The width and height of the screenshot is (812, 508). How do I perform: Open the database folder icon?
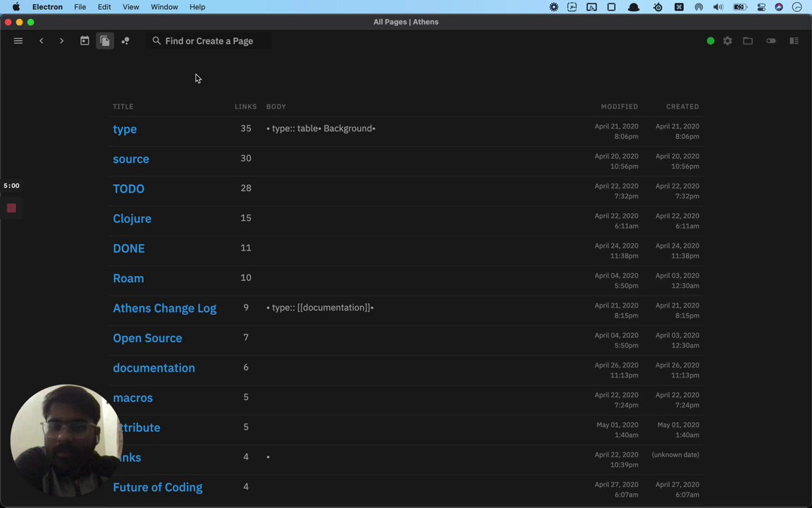(748, 41)
